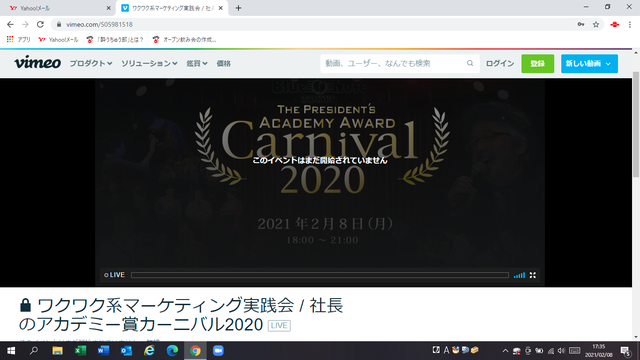Go to the 価格 page

pyautogui.click(x=224, y=63)
